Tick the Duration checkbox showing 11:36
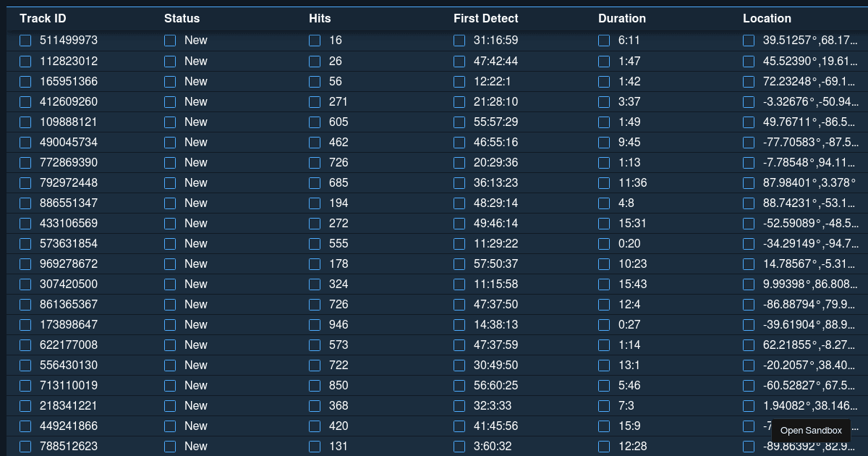Viewport: 868px width, 456px height. [x=604, y=182]
